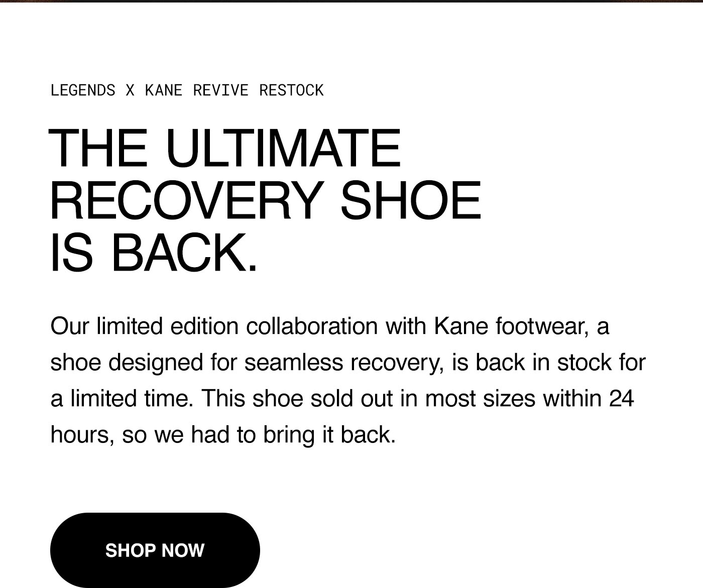Click the word 'LEGENDS' in the top label
This screenshot has height=588, width=703.
83,90
